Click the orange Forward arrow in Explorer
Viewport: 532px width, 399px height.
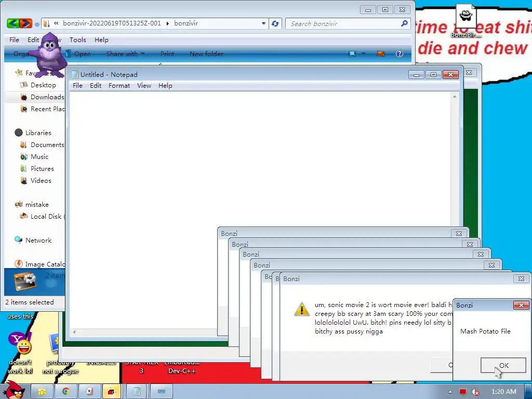26,23
